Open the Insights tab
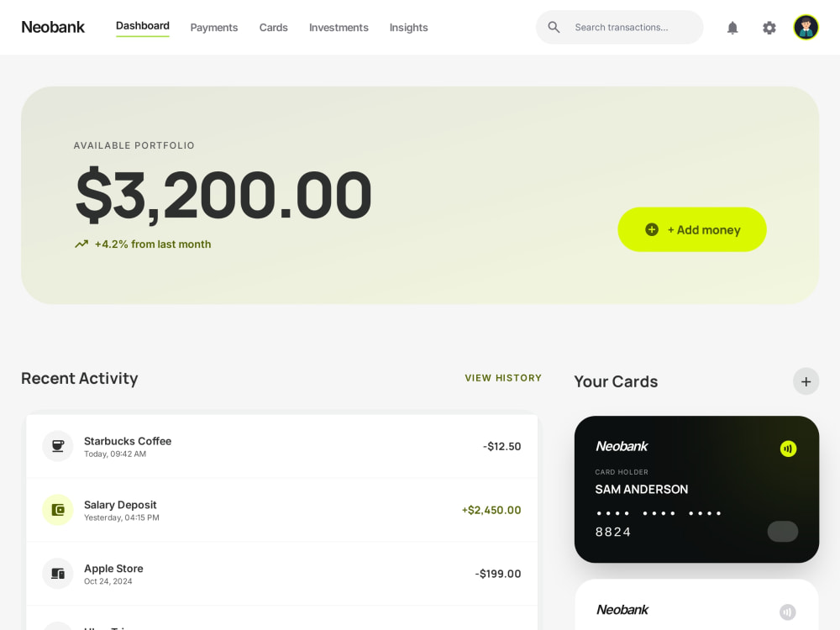 coord(409,28)
